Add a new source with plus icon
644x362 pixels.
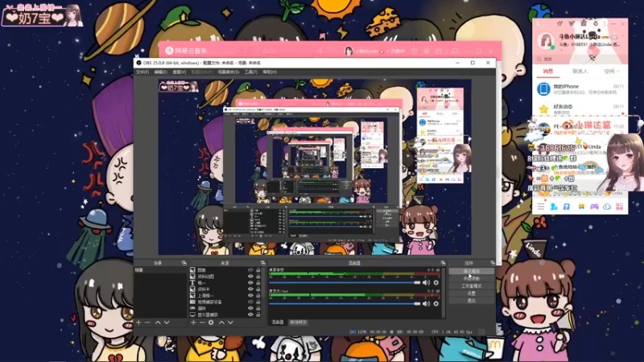coord(193,323)
